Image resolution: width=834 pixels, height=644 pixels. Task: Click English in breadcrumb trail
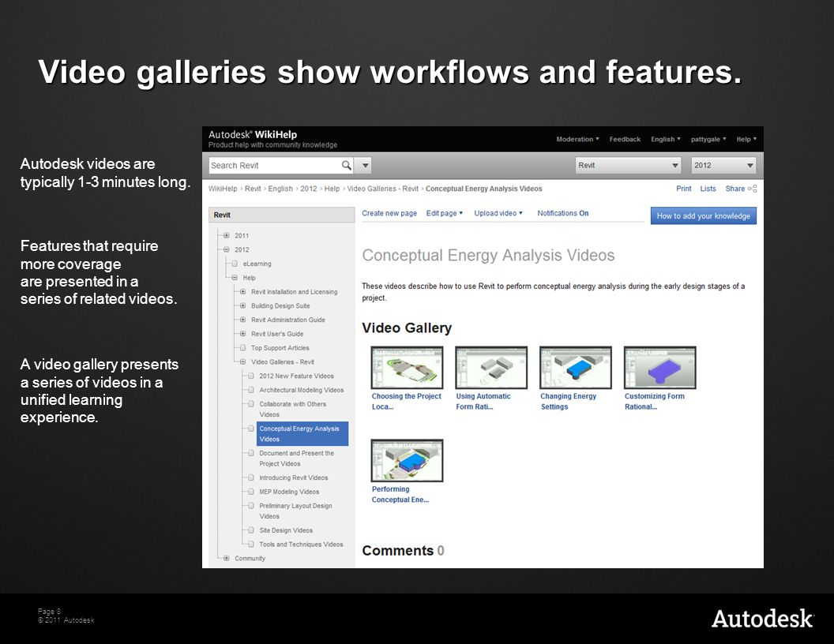pyautogui.click(x=280, y=189)
